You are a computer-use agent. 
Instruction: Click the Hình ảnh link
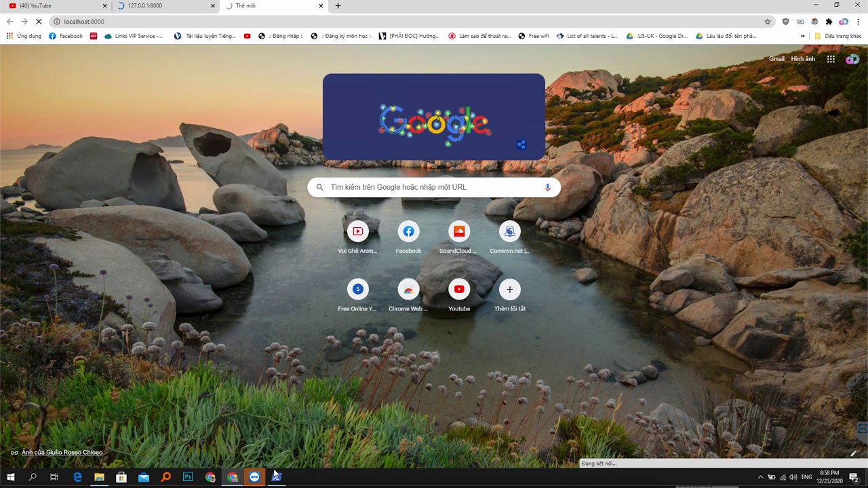803,59
